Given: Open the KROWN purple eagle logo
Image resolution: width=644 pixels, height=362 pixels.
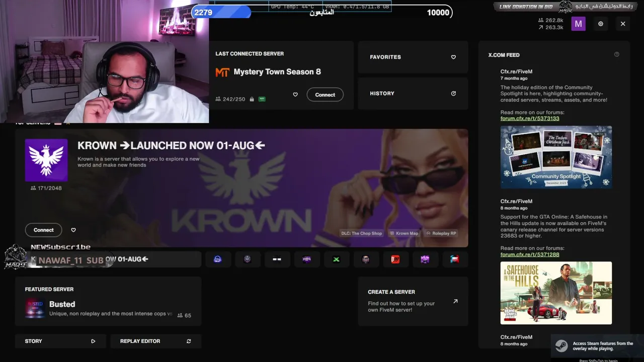Looking at the screenshot, I should pos(46,160).
